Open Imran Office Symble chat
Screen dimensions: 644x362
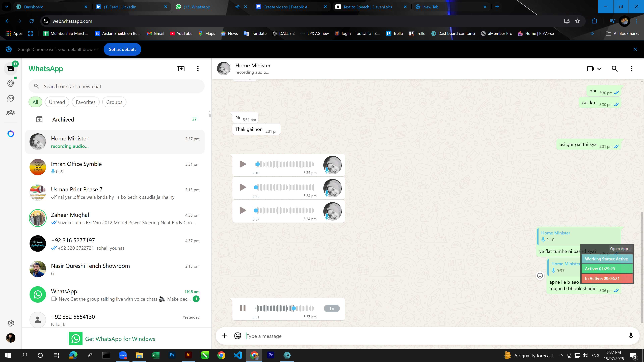point(115,167)
